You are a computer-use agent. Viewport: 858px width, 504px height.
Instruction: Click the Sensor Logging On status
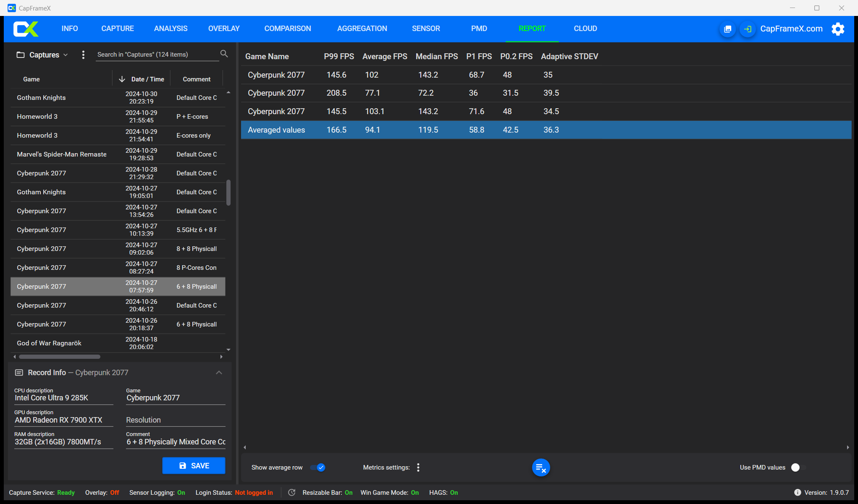pos(181,493)
